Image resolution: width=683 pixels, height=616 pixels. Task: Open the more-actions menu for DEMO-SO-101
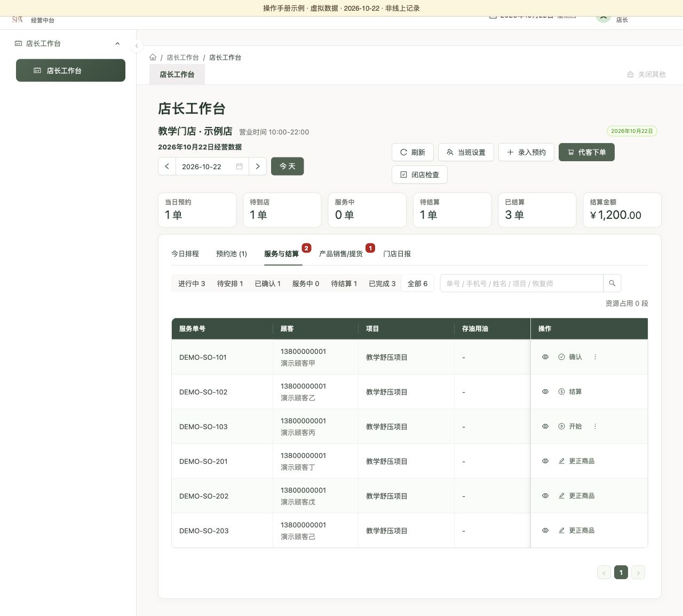tap(595, 357)
